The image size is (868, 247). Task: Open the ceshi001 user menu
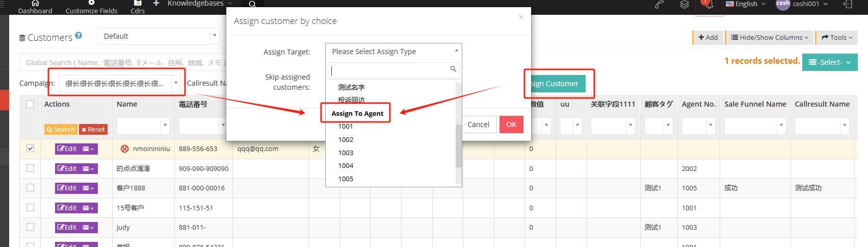pyautogui.click(x=802, y=4)
